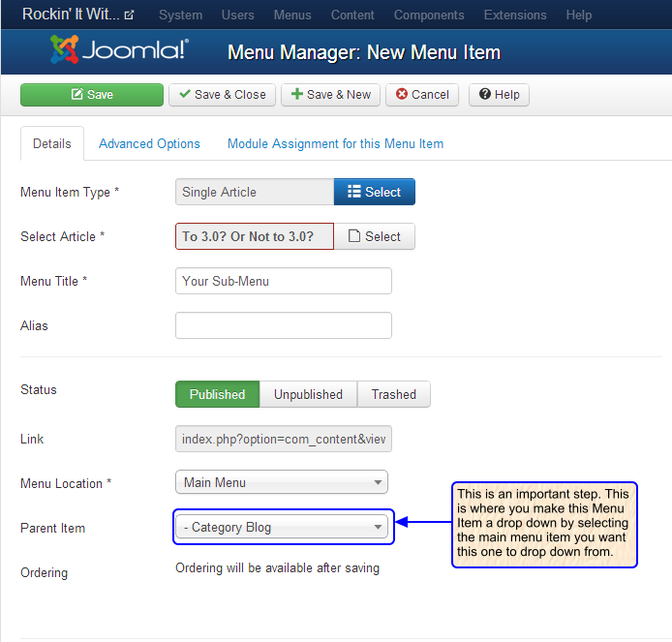
Task: Open Help from the toolbar
Action: coord(499,95)
